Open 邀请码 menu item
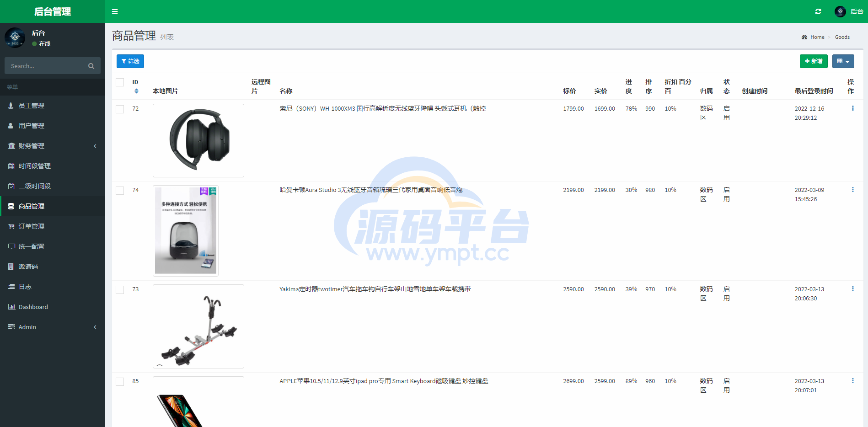 (x=53, y=267)
